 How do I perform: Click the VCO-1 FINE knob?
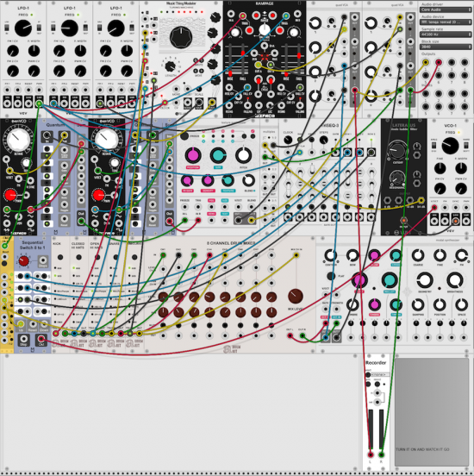coord(440,168)
